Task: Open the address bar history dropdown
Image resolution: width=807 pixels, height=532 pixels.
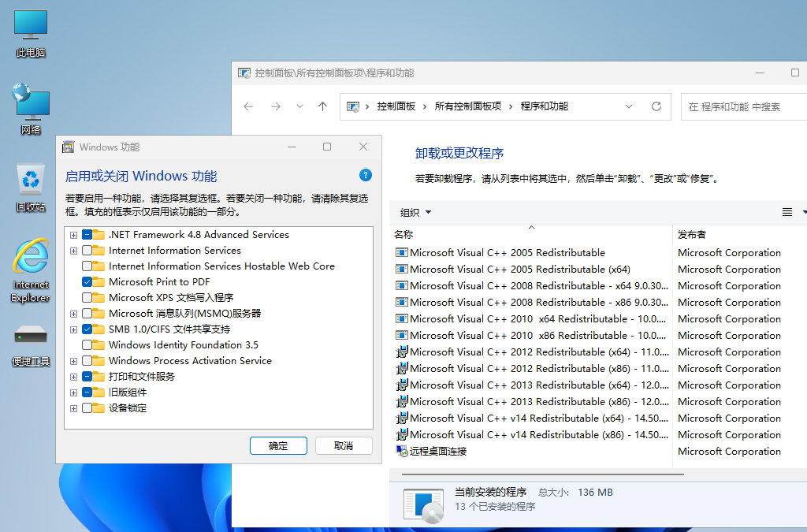Action: pos(628,106)
